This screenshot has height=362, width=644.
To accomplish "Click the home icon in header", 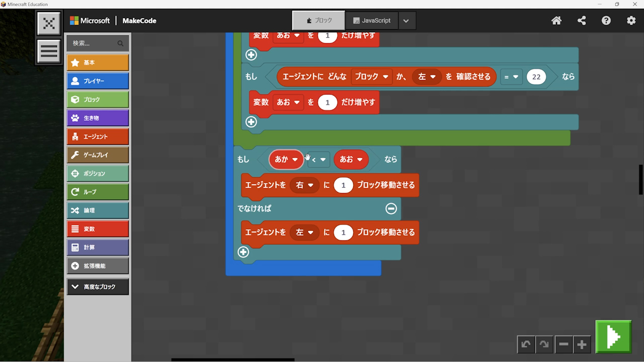I will (x=556, y=21).
